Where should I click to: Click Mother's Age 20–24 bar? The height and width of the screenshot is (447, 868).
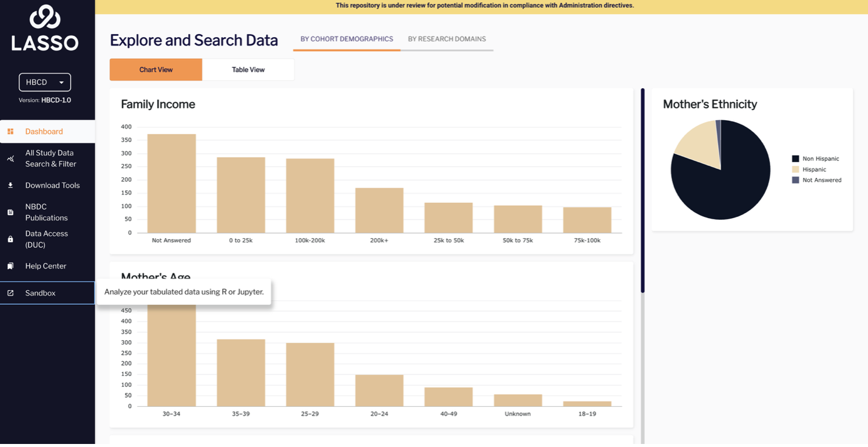tap(379, 391)
